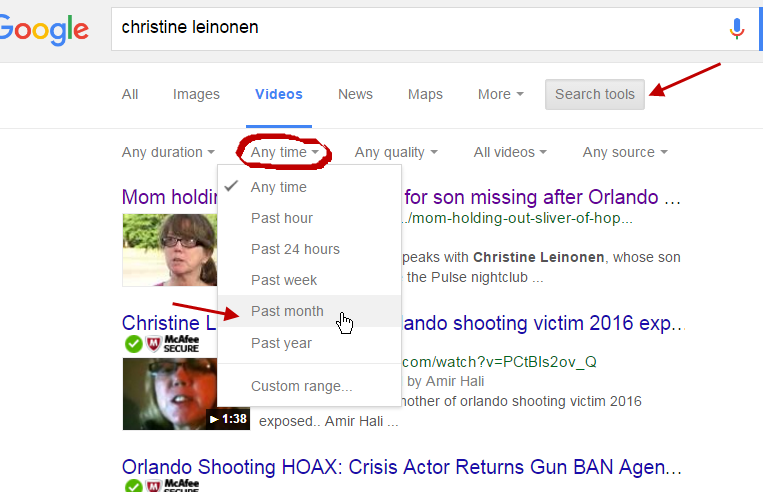Expand the Any duration dropdown

point(168,152)
